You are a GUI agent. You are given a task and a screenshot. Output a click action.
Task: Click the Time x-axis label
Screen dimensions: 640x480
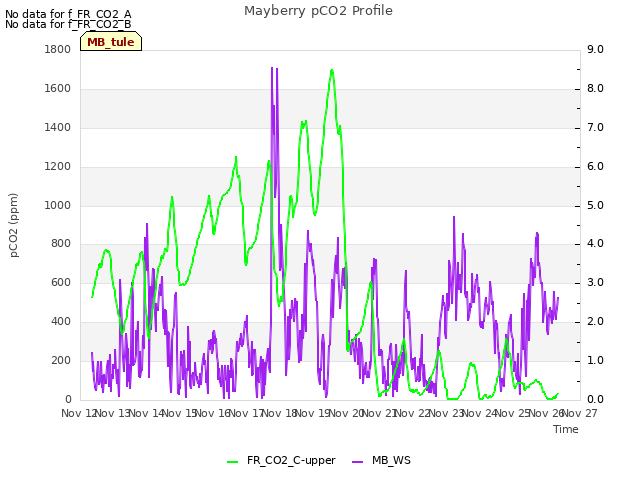pyautogui.click(x=566, y=429)
